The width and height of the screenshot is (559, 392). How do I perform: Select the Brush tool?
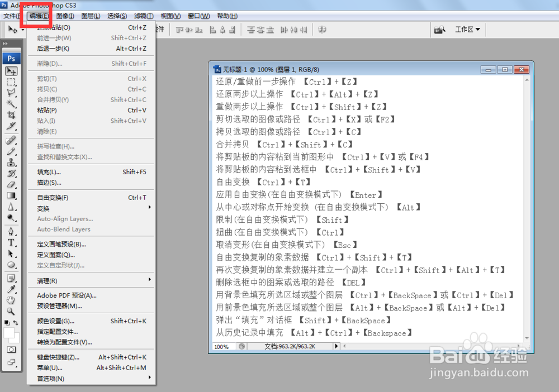pos(11,151)
